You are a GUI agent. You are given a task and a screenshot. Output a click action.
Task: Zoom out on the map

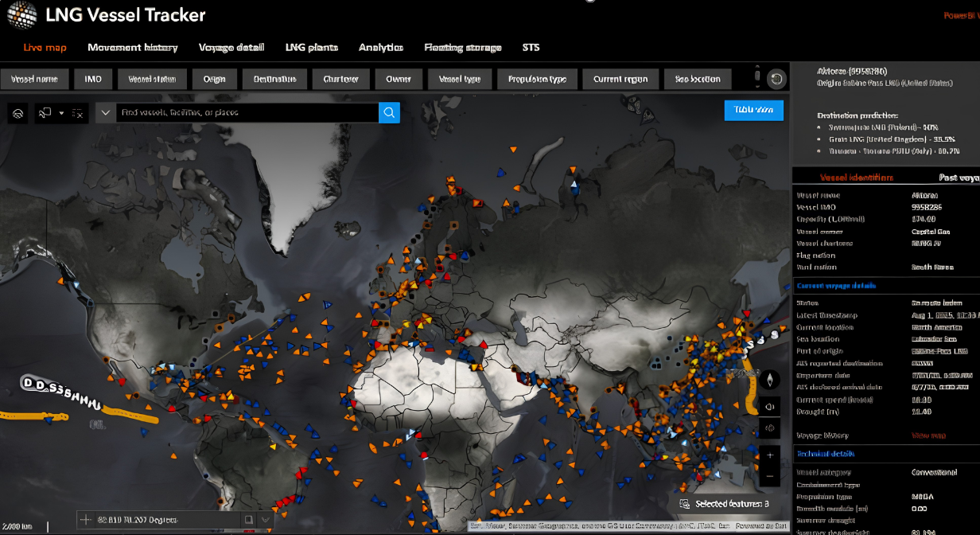[770, 476]
